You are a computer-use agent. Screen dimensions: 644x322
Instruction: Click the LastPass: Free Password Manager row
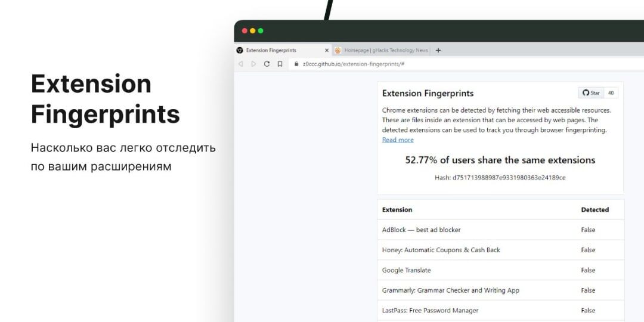(x=501, y=311)
